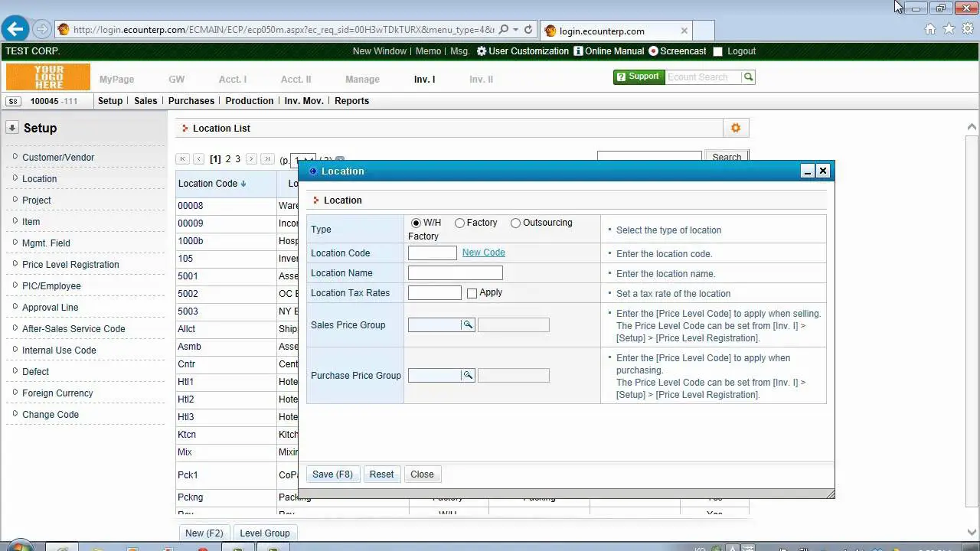The image size is (980, 551).
Task: Close the login.ecounterp.com browser tab
Action: click(x=684, y=31)
